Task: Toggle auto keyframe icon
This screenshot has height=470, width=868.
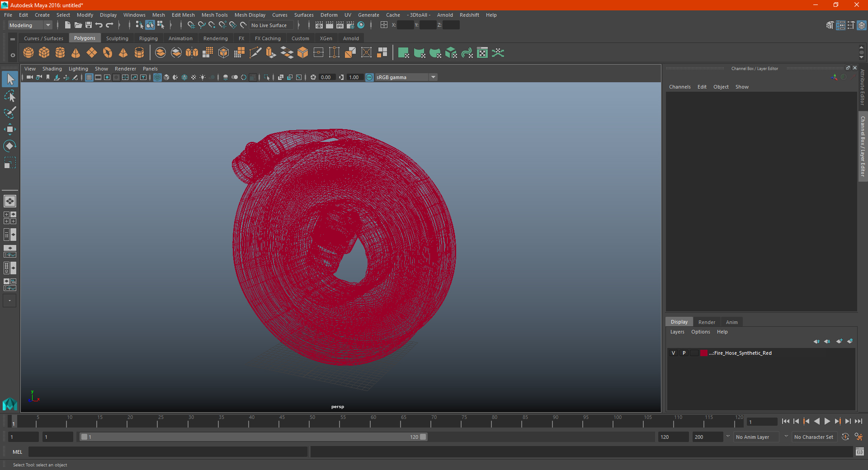Action: pos(845,437)
